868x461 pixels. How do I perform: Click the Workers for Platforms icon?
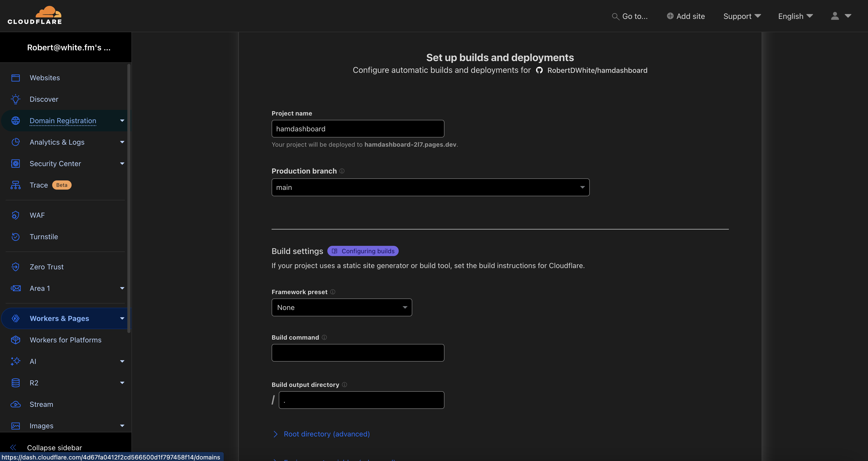[x=16, y=340]
